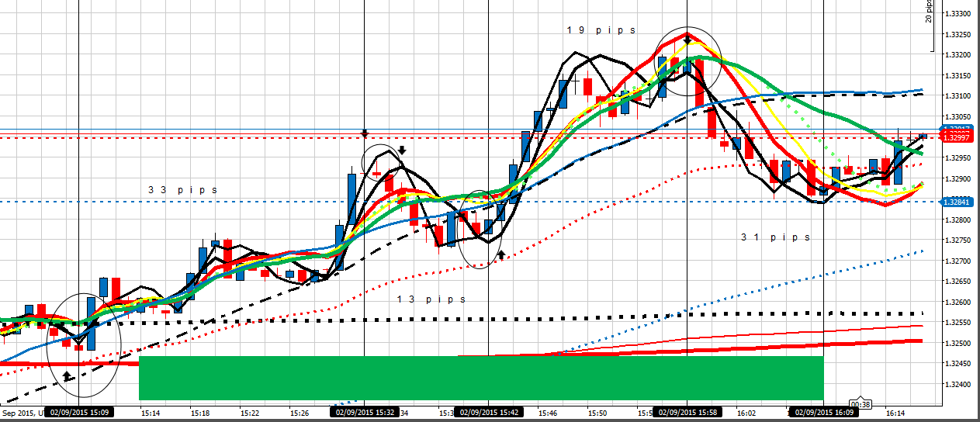This screenshot has width=980, height=422.
Task: Select the '33 pips' annotation text
Action: (182, 190)
